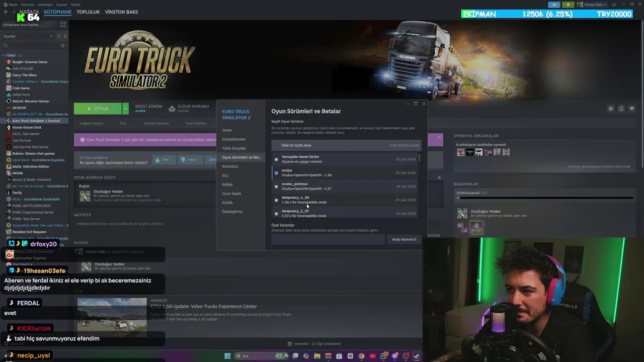This screenshot has width=644, height=362.
Task: Click the Windows Start button
Action: 227,356
